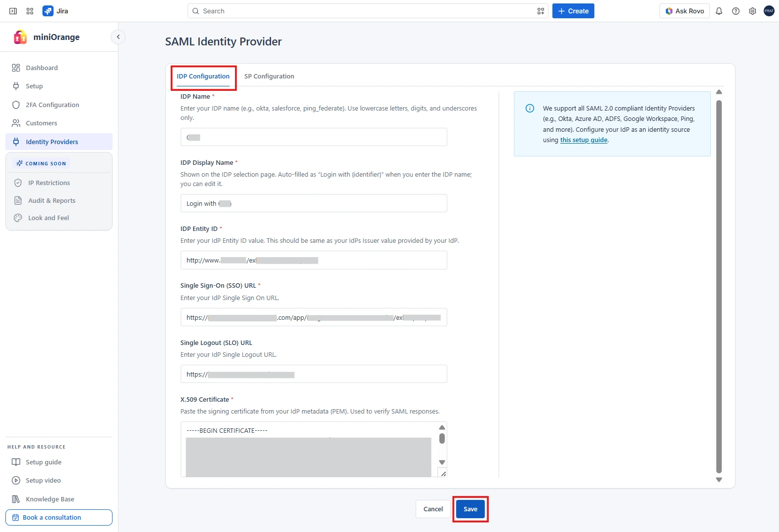Click certificate textarea scroll down arrow
Image resolution: width=779 pixels, height=532 pixels.
(x=442, y=462)
